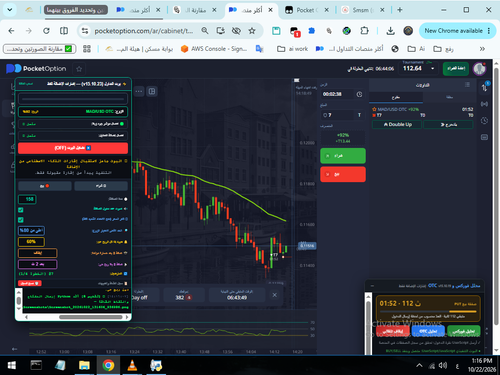Screen dimensions: 500x375
Task: Bookmark this page with the star icon
Action: (x=252, y=31)
